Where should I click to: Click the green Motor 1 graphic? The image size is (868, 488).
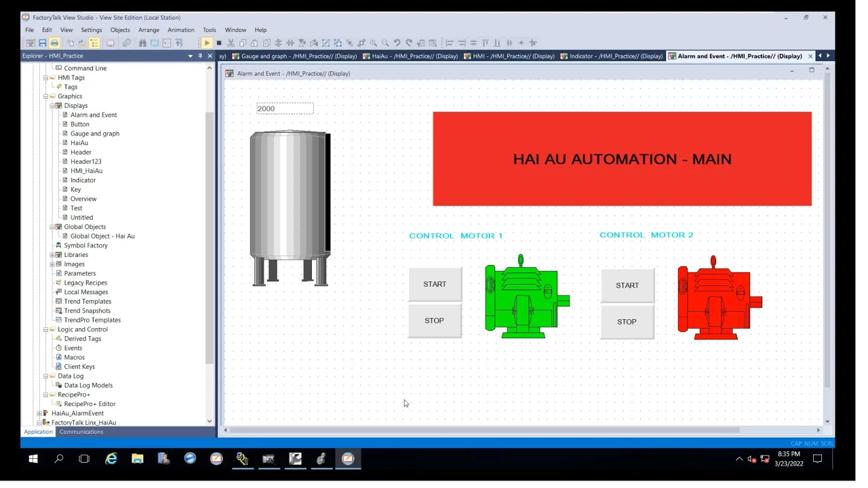pyautogui.click(x=528, y=296)
